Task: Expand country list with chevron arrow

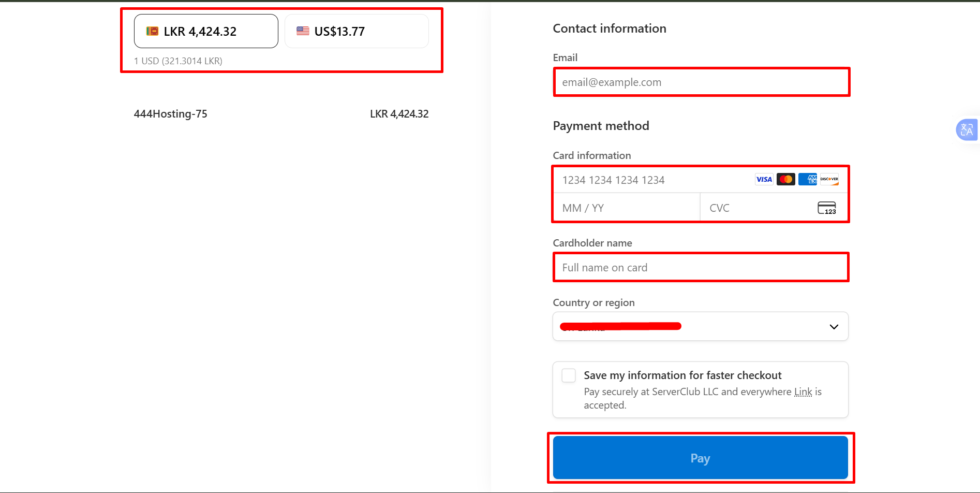Action: (834, 327)
